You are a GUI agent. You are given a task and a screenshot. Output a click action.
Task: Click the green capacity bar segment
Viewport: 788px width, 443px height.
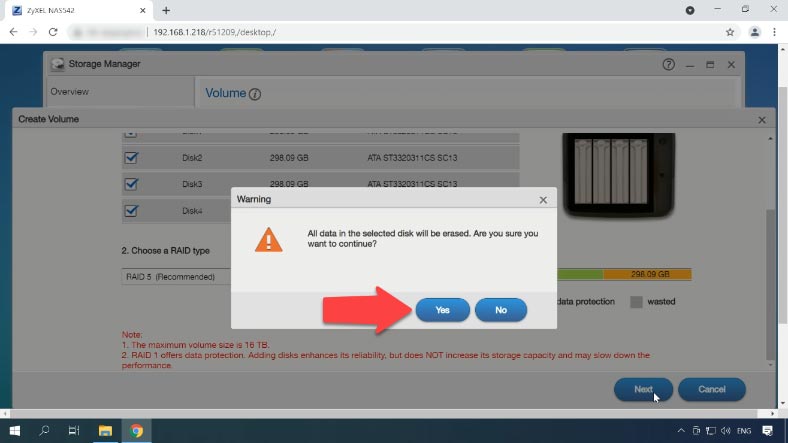pyautogui.click(x=580, y=274)
